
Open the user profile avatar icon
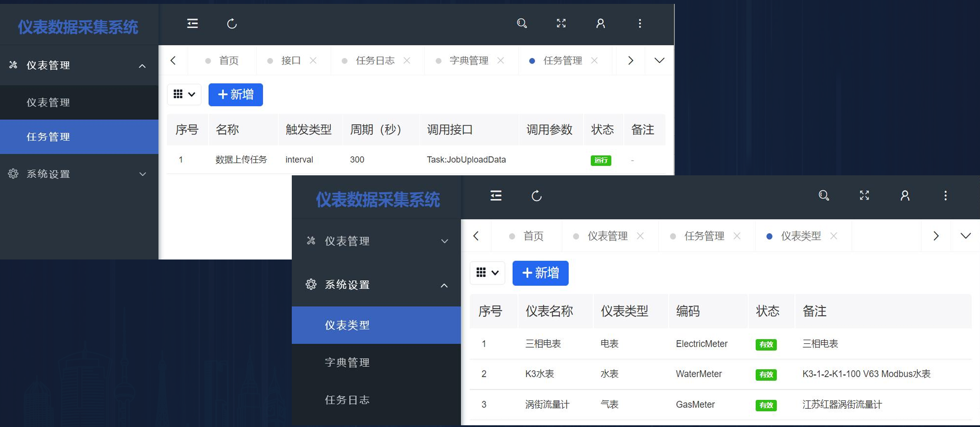coord(601,23)
